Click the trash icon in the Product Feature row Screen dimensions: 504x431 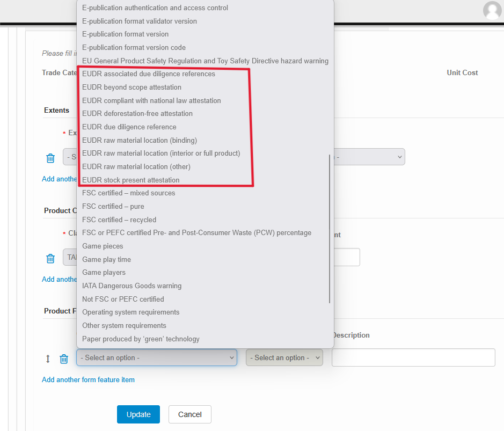[64, 358]
